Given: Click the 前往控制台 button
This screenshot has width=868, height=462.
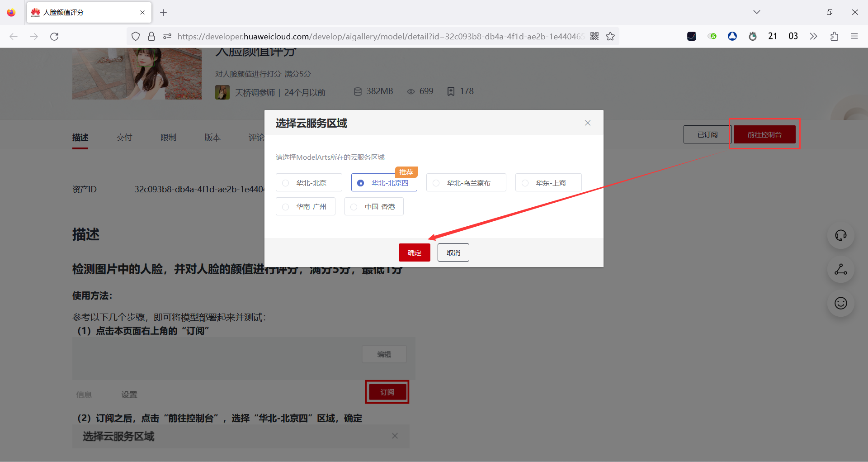Looking at the screenshot, I should coord(764,134).
